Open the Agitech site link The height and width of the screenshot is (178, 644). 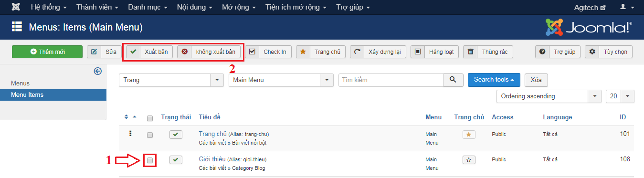click(590, 8)
